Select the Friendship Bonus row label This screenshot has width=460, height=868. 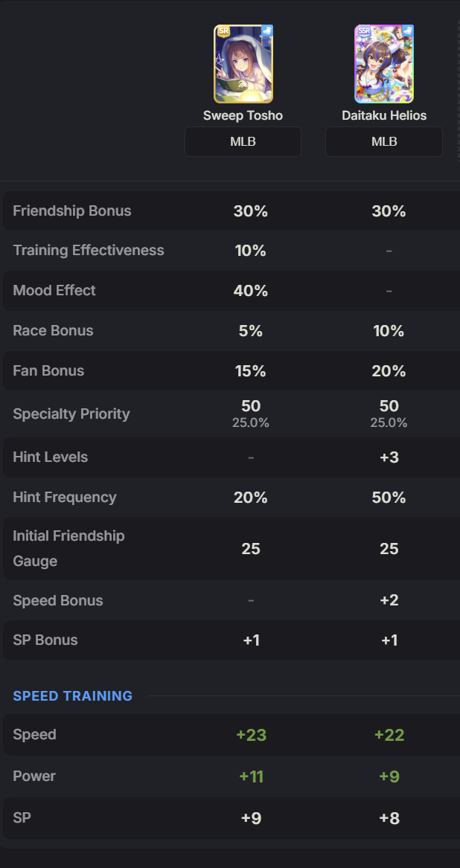point(72,211)
